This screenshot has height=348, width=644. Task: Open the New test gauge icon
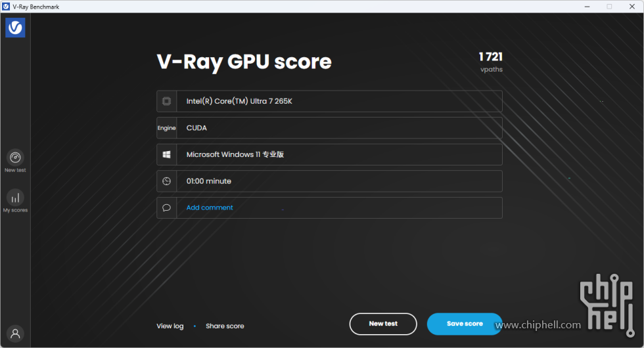click(15, 157)
